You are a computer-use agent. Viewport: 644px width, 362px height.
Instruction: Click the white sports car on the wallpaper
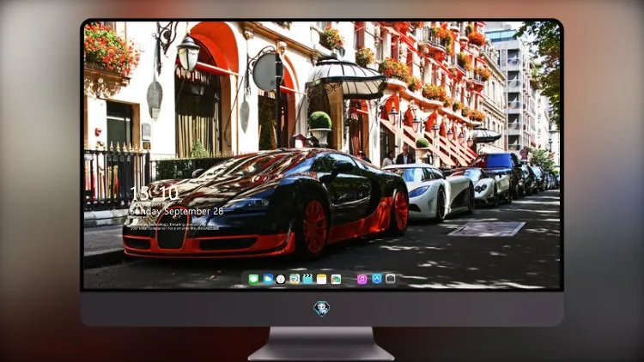coord(429,190)
